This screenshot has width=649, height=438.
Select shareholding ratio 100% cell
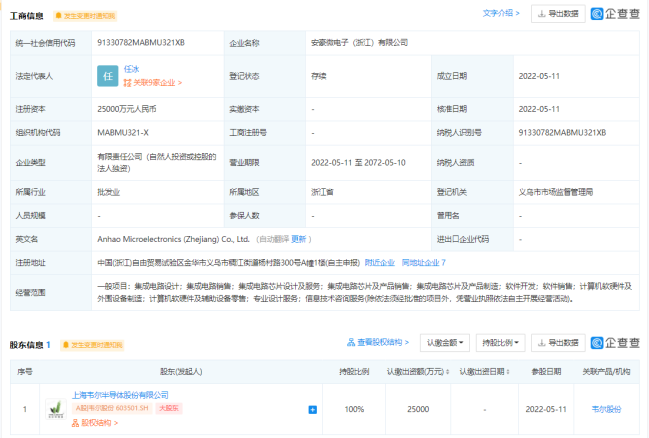point(354,409)
